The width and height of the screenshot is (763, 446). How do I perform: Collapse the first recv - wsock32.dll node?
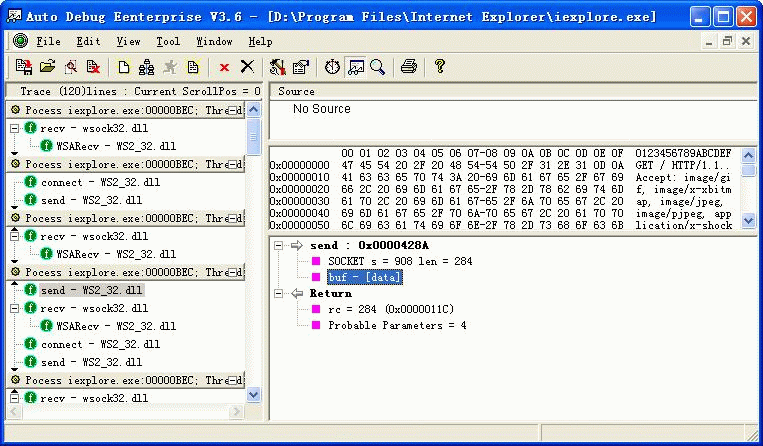click(x=15, y=128)
